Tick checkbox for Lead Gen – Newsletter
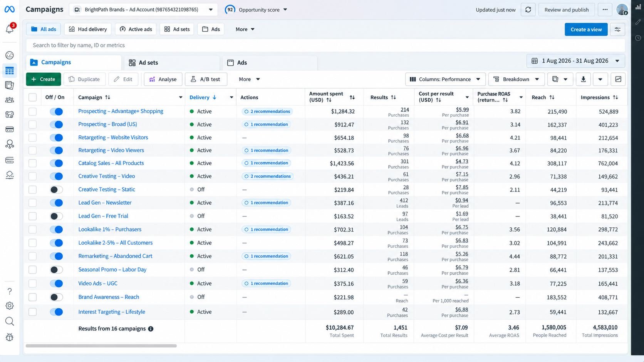The width and height of the screenshot is (644, 362). pos(33,203)
